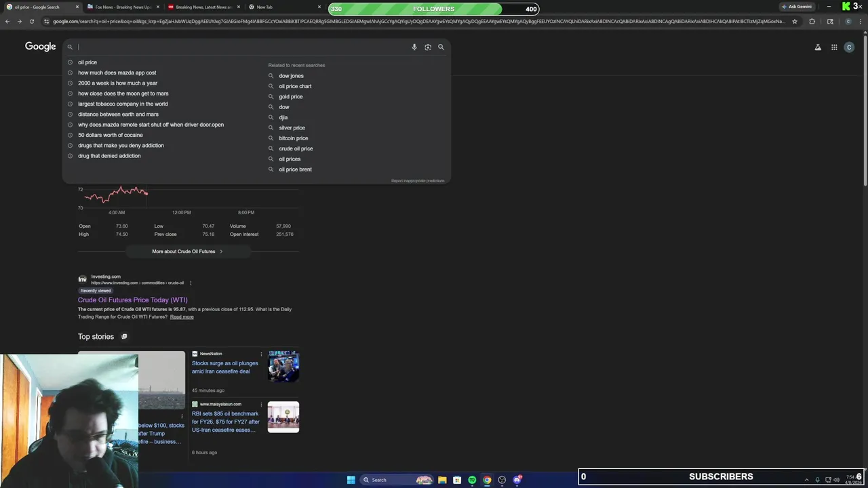Bookmark this page with star icon

(x=795, y=21)
